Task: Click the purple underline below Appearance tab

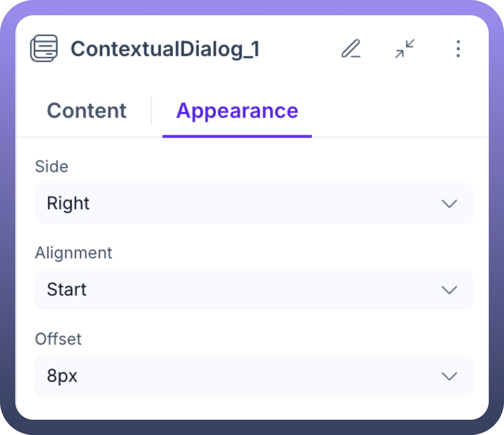Action: [237, 136]
